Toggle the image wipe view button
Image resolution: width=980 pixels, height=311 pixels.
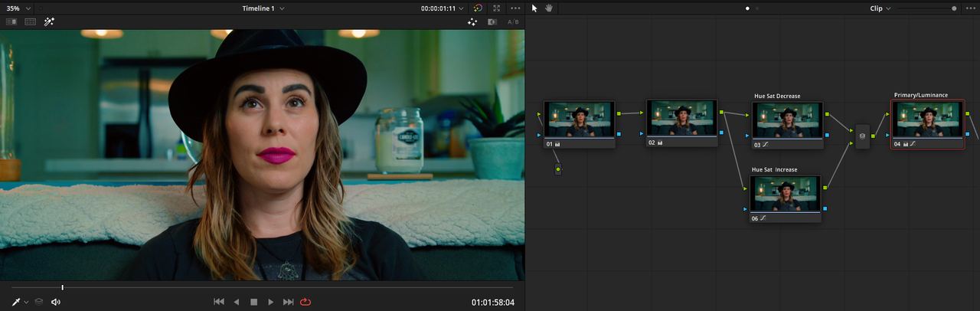pyautogui.click(x=11, y=22)
